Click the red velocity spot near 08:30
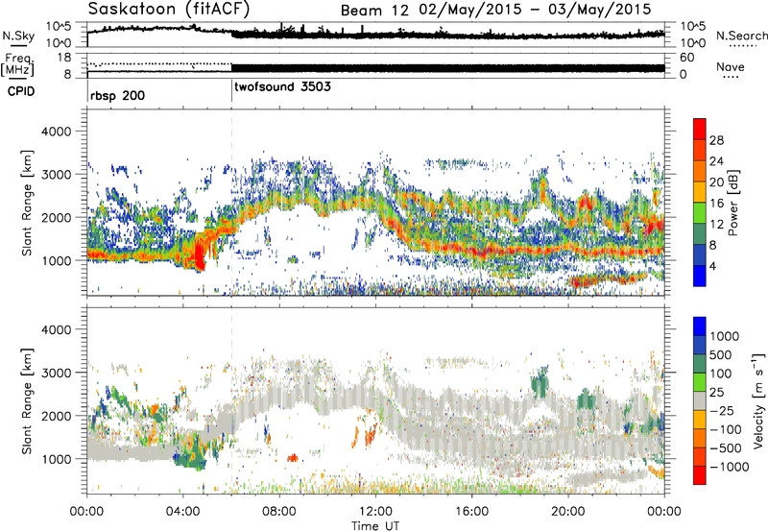 click(293, 458)
